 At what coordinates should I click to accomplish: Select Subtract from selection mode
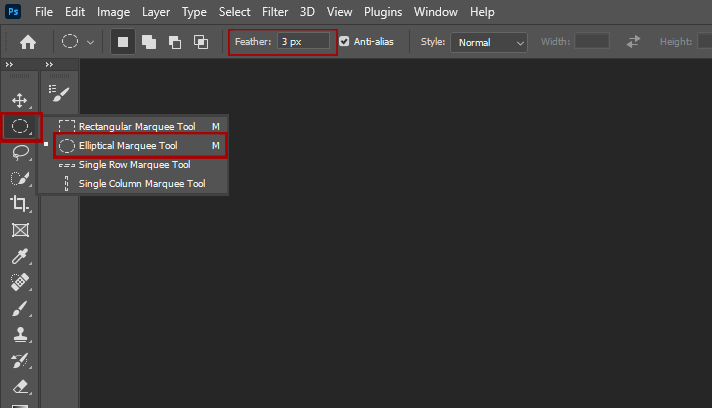point(175,42)
